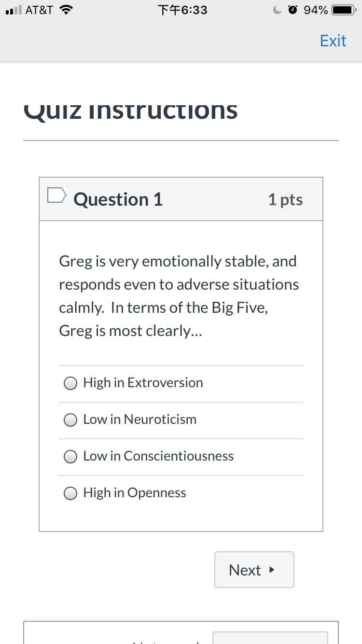Tap the arrow icon on the Next button
The height and width of the screenshot is (644, 362).
[x=272, y=570]
